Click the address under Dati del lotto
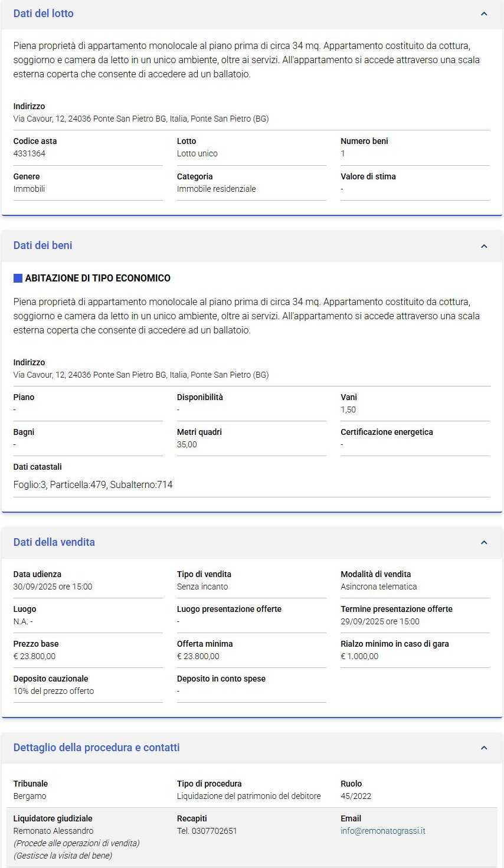Screen dimensions: 504x868 tap(141, 119)
